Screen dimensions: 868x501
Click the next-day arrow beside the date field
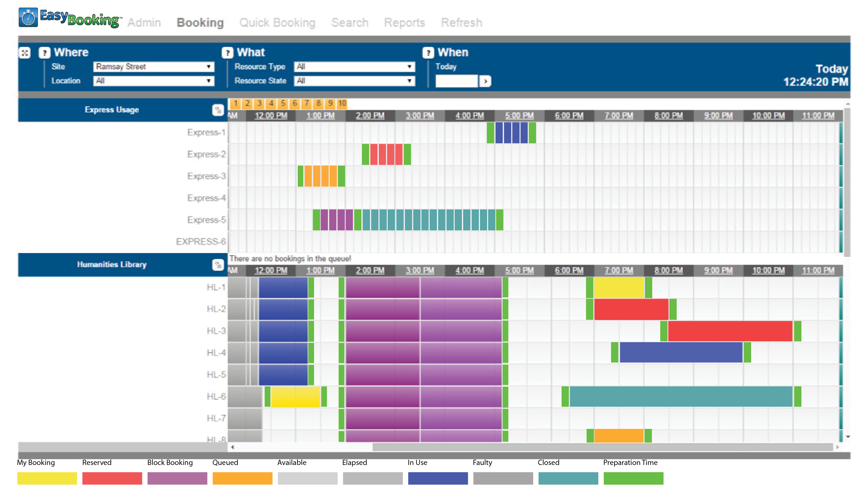tap(485, 81)
